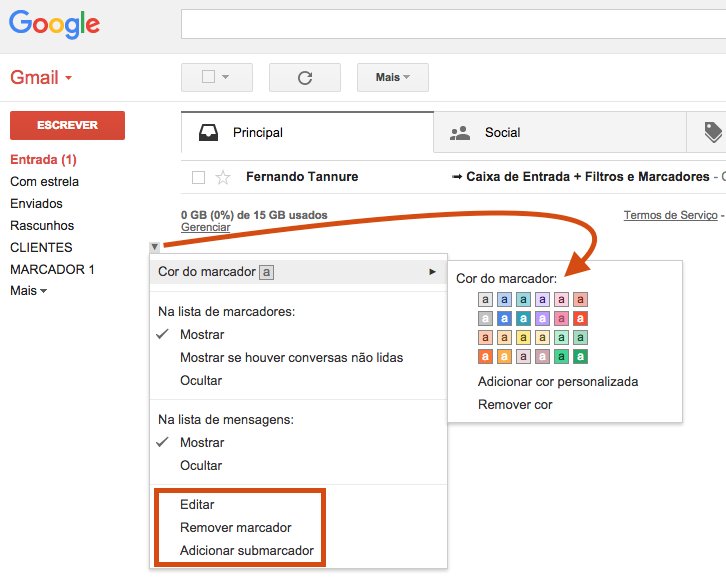
Task: Open the Gerenciar storage link
Action: [206, 227]
